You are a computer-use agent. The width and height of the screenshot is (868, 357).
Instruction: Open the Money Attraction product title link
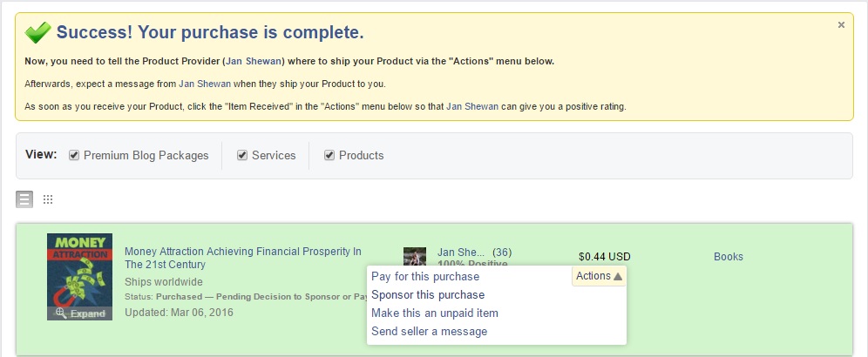(242, 258)
